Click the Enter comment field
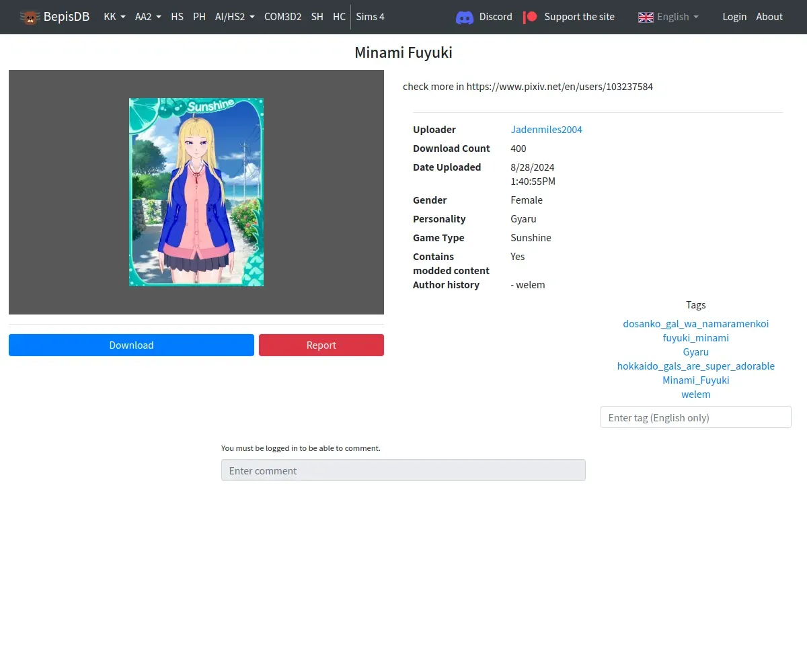 403,470
